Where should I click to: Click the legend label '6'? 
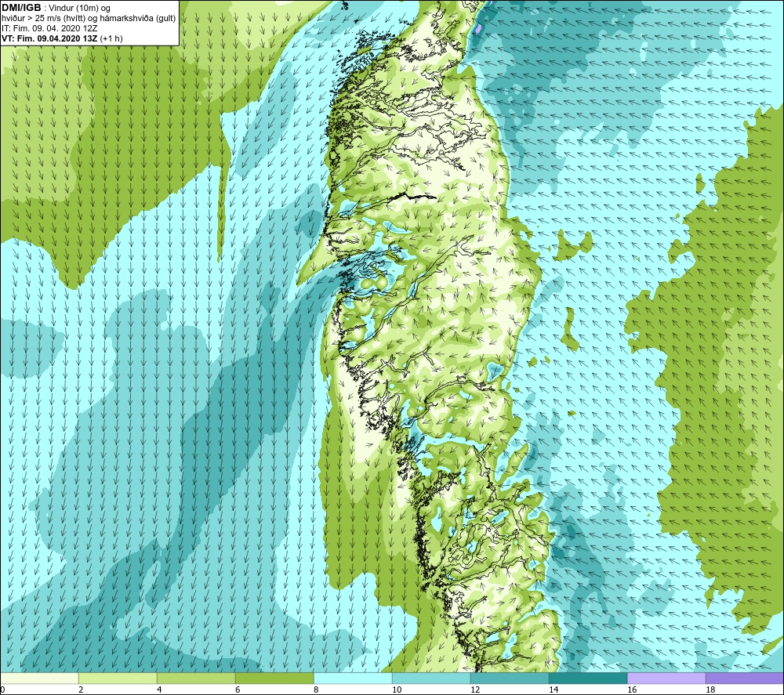(x=238, y=690)
